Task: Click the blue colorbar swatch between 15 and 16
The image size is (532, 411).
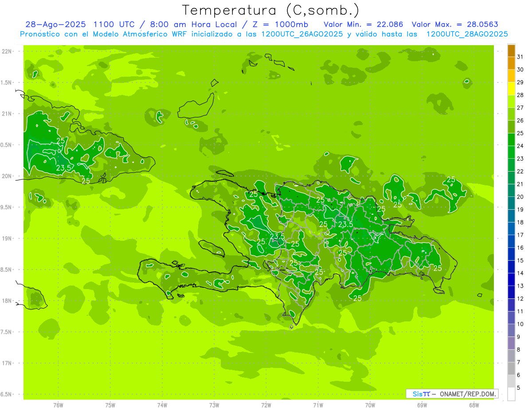Action: (x=512, y=254)
